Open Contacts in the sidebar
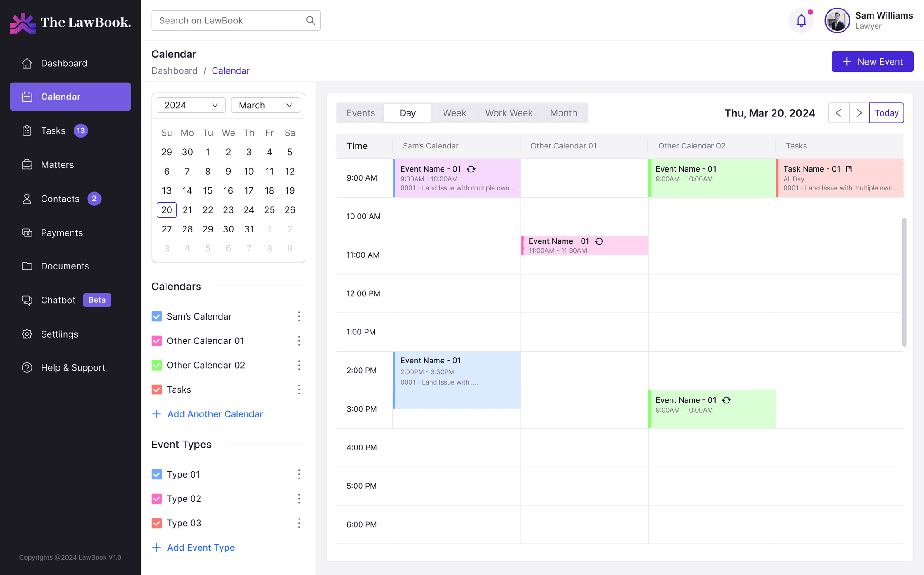924x575 pixels. tap(70, 199)
